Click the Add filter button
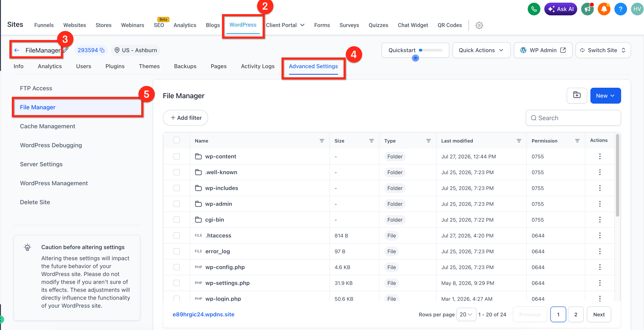The width and height of the screenshot is (644, 330). [185, 118]
